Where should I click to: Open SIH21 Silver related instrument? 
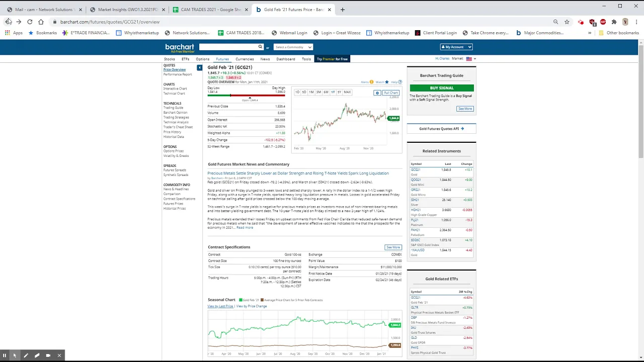pos(415,200)
